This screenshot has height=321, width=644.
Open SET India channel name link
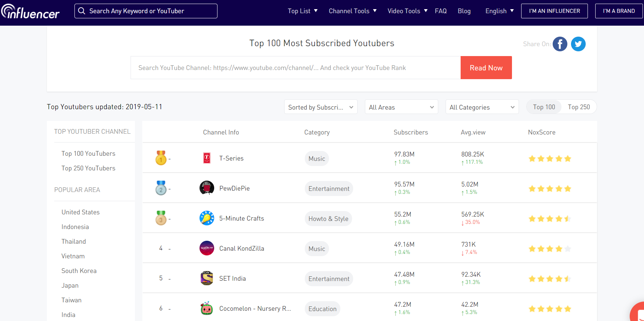233,278
